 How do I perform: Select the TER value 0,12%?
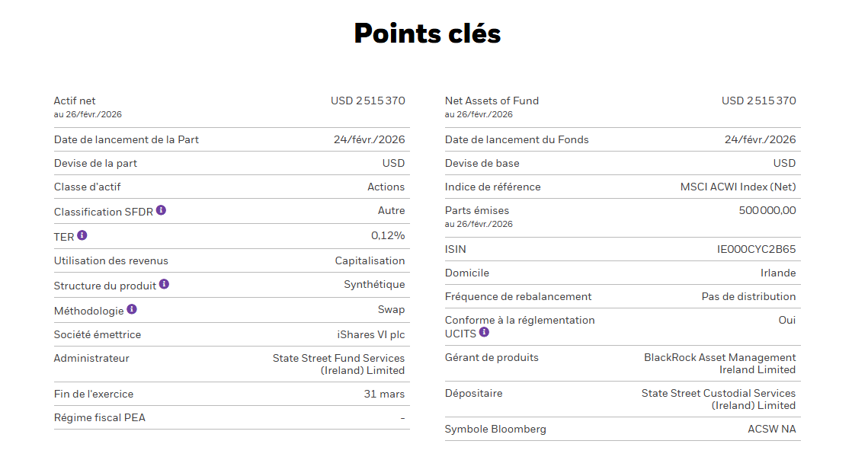coord(388,235)
